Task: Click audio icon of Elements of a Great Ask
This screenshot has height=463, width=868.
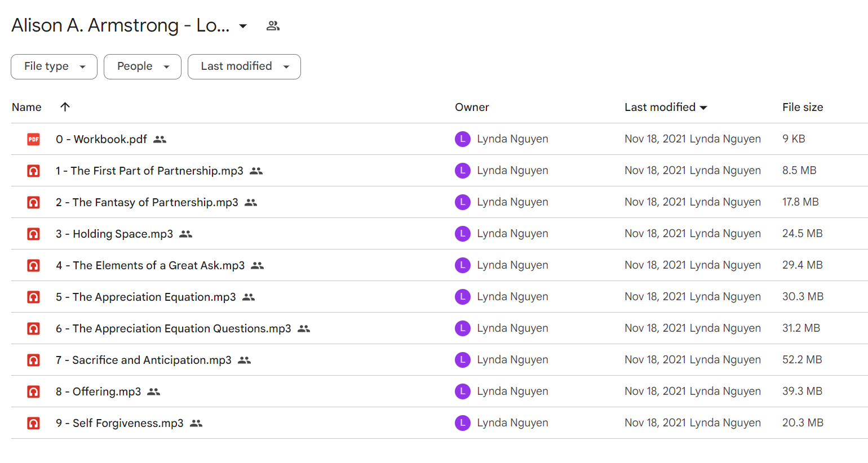Action: [x=34, y=265]
